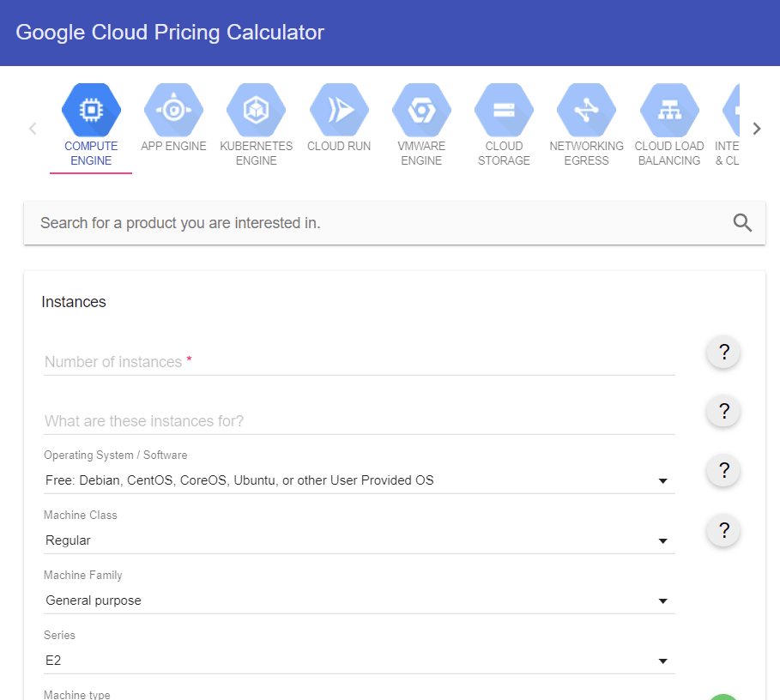Screen dimensions: 780x700
Task: Switch to the NETWORKING EGRESS tab label
Action: (x=586, y=153)
